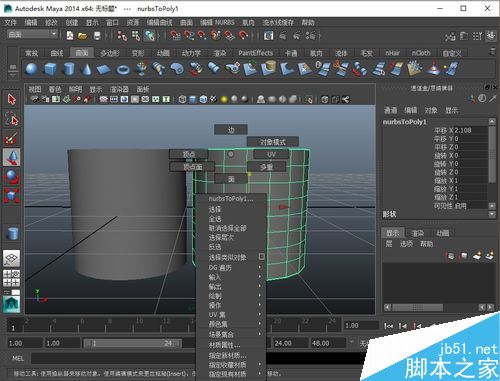Open the 编辑 NURBS menu
Screen dimensions: 500x381
[217, 22]
